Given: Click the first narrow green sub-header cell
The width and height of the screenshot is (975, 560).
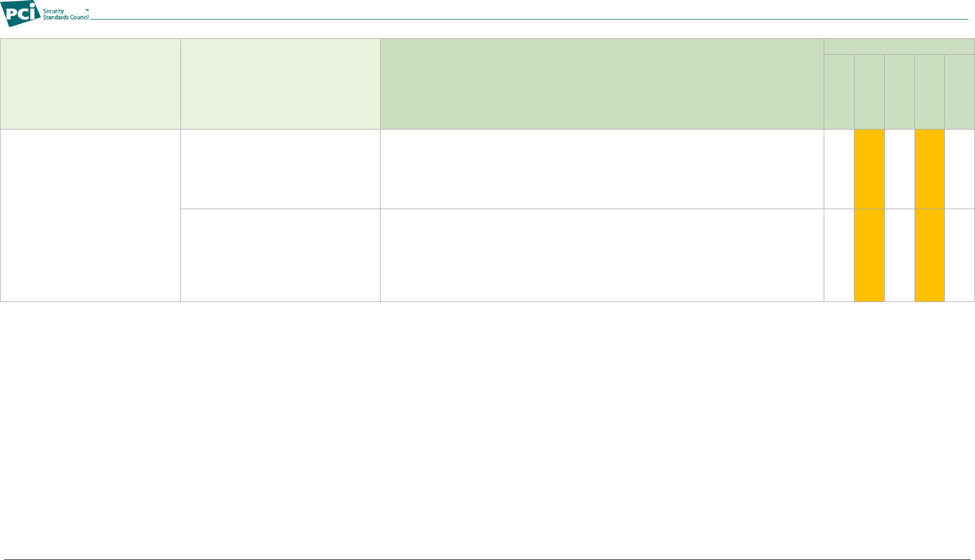Looking at the screenshot, I should click(839, 92).
